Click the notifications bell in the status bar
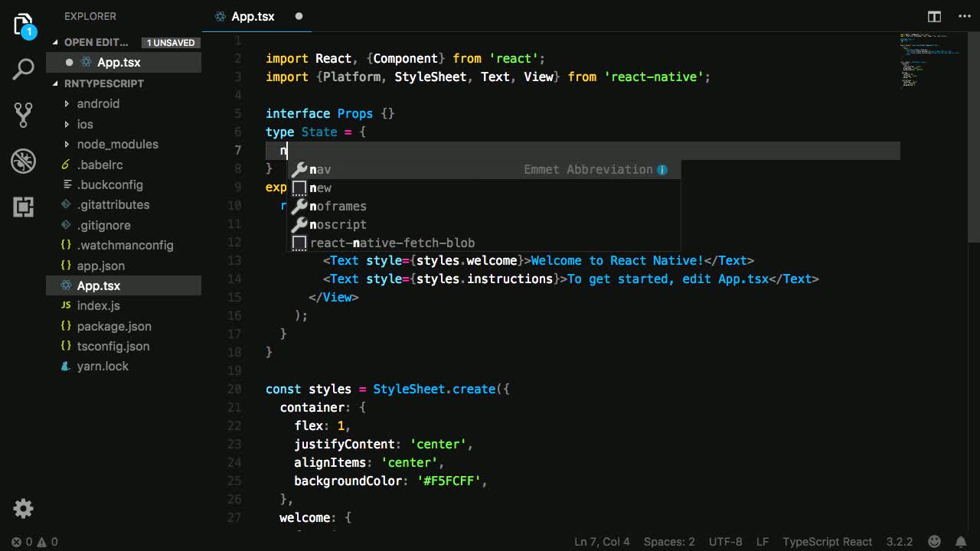Viewport: 980px width, 551px height. (962, 541)
